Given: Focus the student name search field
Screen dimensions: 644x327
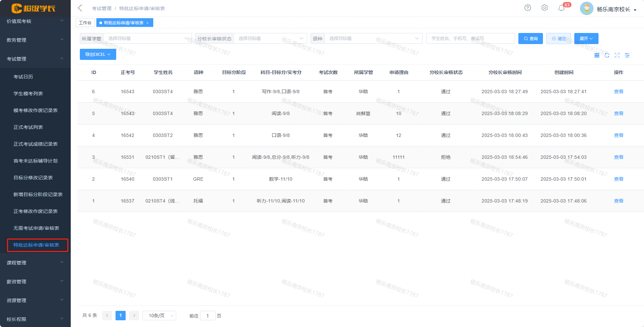Looking at the screenshot, I should tap(470, 38).
